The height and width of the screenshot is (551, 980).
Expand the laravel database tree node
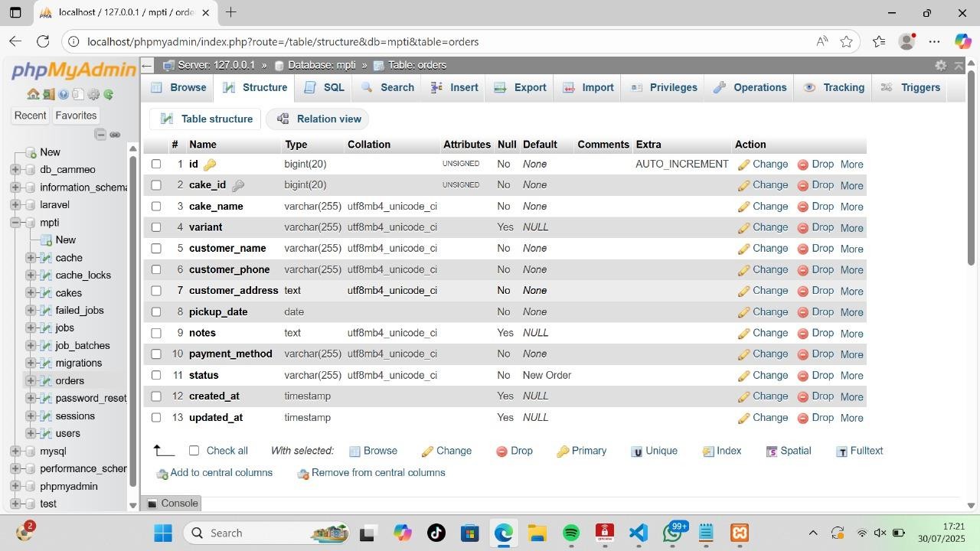click(15, 205)
